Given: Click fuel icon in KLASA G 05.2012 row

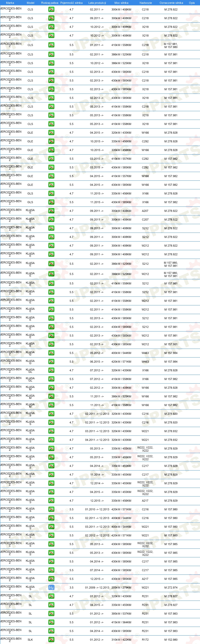Looking at the screenshot, I should [x=51, y=353].
